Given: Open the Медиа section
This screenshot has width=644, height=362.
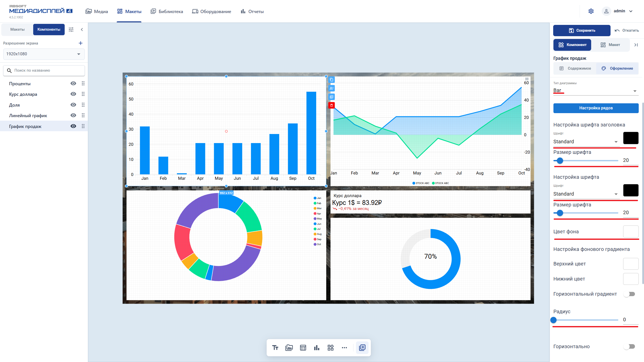Looking at the screenshot, I should pyautogui.click(x=97, y=11).
